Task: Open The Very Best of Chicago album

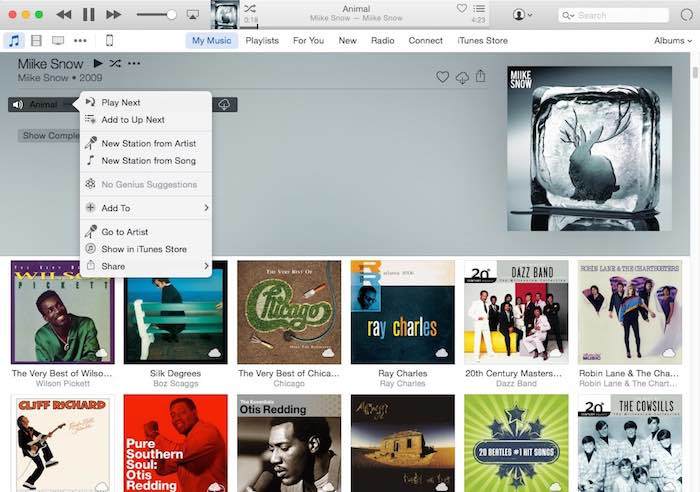Action: click(x=289, y=312)
